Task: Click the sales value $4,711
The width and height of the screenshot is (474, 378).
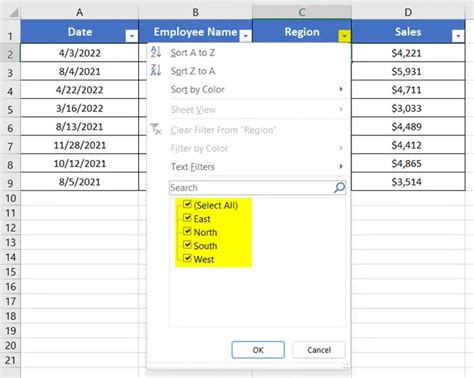Action: pos(408,89)
